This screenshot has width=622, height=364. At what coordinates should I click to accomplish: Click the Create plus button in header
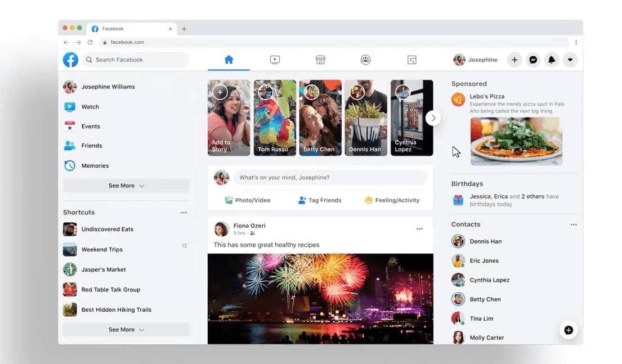(514, 60)
